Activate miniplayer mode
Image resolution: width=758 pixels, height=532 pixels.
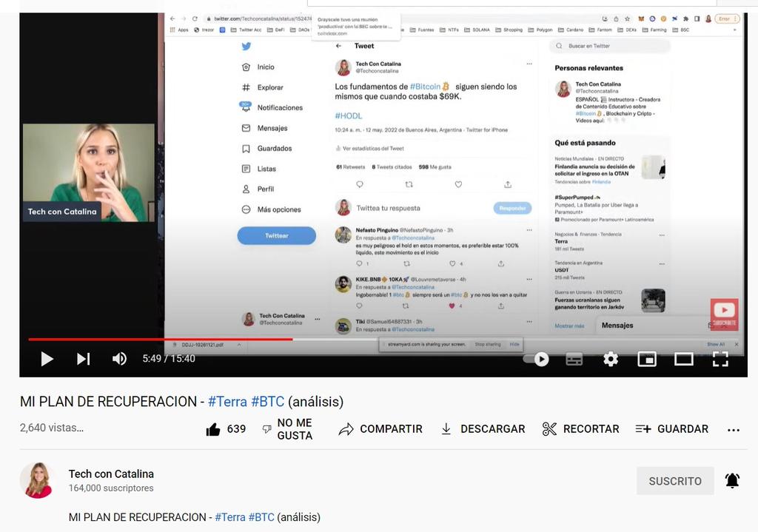[x=647, y=359]
